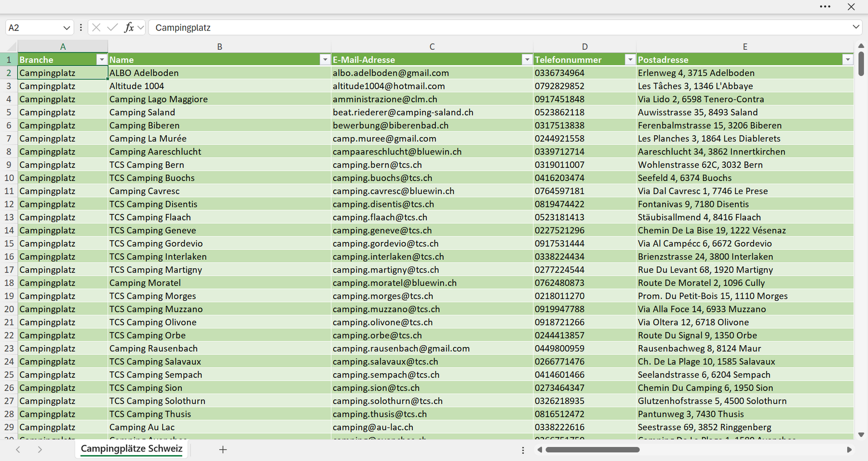Image resolution: width=868 pixels, height=461 pixels.
Task: Click the horizontal scrollbar thumb
Action: coord(593,450)
